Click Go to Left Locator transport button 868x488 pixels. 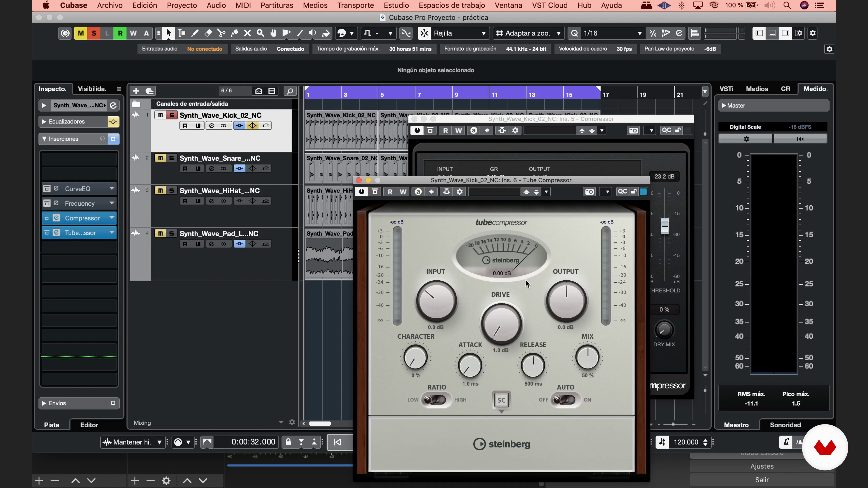337,442
